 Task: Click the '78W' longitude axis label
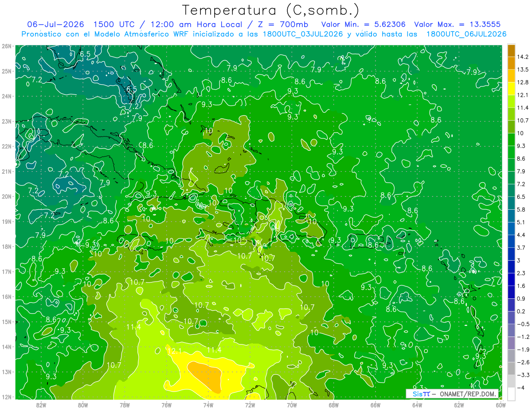tap(125, 405)
